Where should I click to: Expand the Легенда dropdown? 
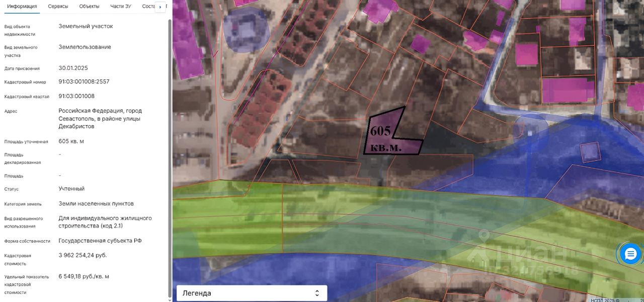252,293
